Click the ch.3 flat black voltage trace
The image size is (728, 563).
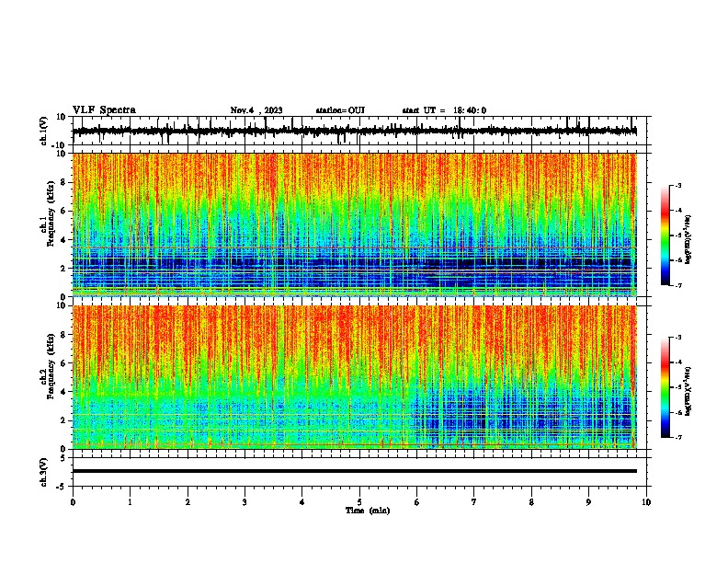pos(355,471)
